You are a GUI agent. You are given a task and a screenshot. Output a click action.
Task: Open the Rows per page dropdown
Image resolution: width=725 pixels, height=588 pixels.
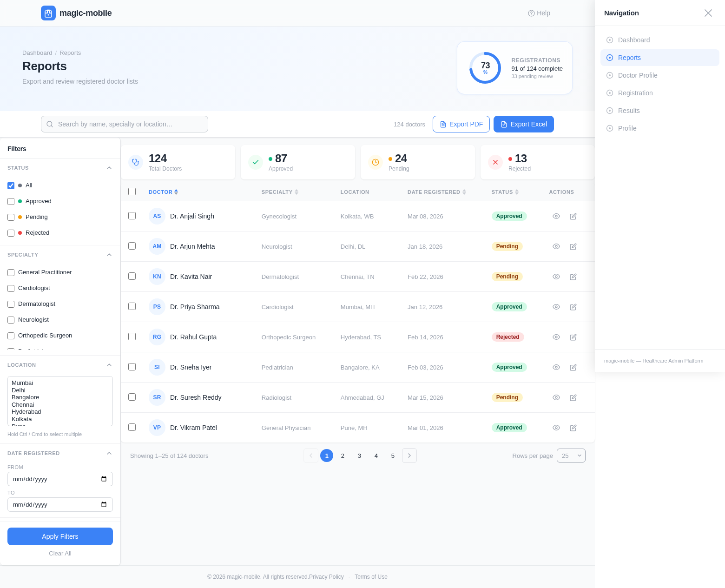pyautogui.click(x=571, y=456)
